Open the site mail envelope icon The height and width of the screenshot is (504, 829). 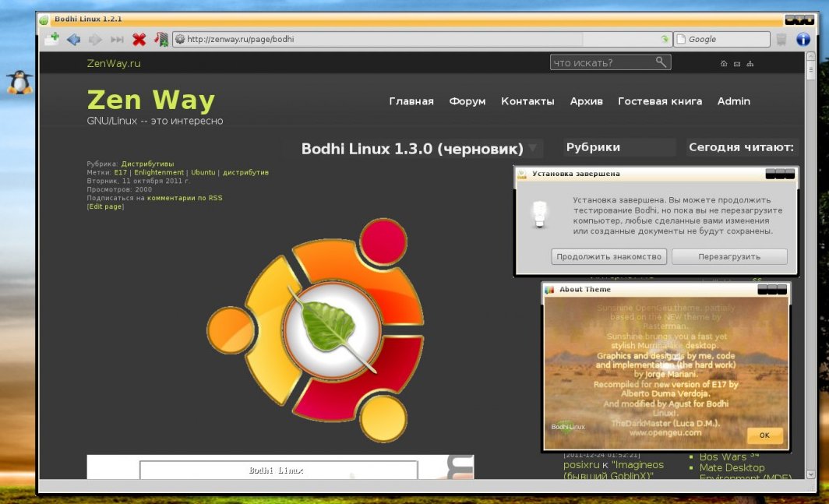[737, 64]
